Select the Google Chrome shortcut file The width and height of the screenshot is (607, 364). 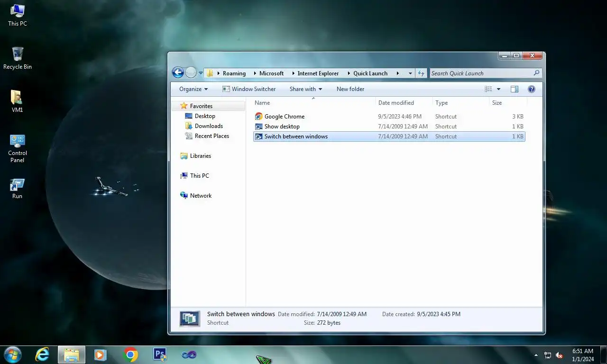pyautogui.click(x=389, y=117)
